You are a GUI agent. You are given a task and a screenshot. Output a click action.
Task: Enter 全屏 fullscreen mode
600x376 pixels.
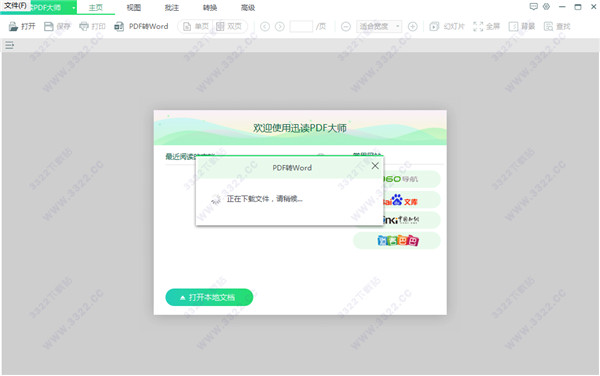[x=486, y=26]
